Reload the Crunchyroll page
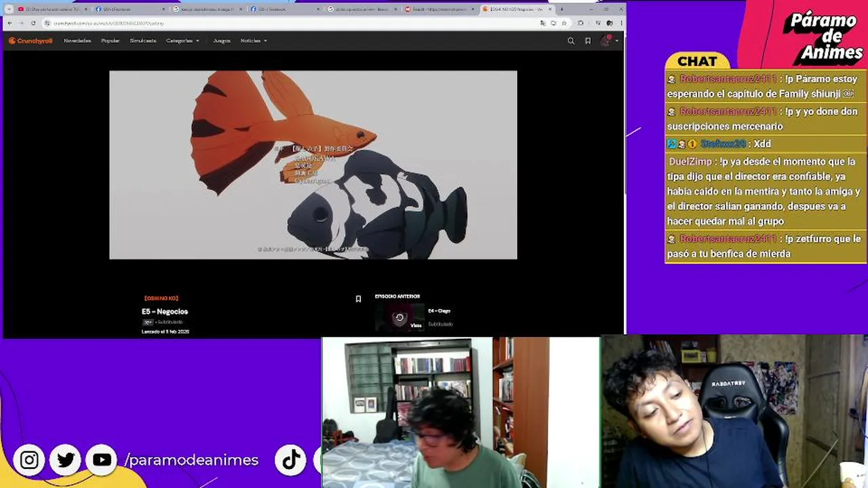The width and height of the screenshot is (868, 488). pyautogui.click(x=33, y=23)
